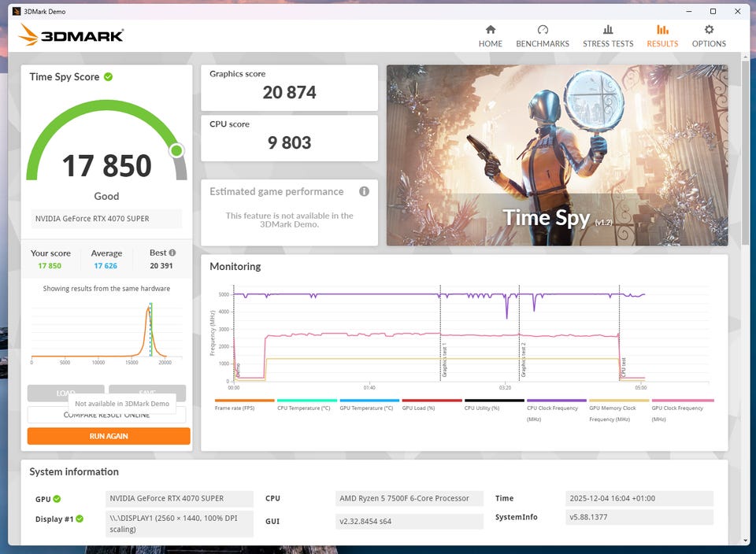Click the 3DMark logo in the header
This screenshot has width=756, height=554.
click(71, 35)
